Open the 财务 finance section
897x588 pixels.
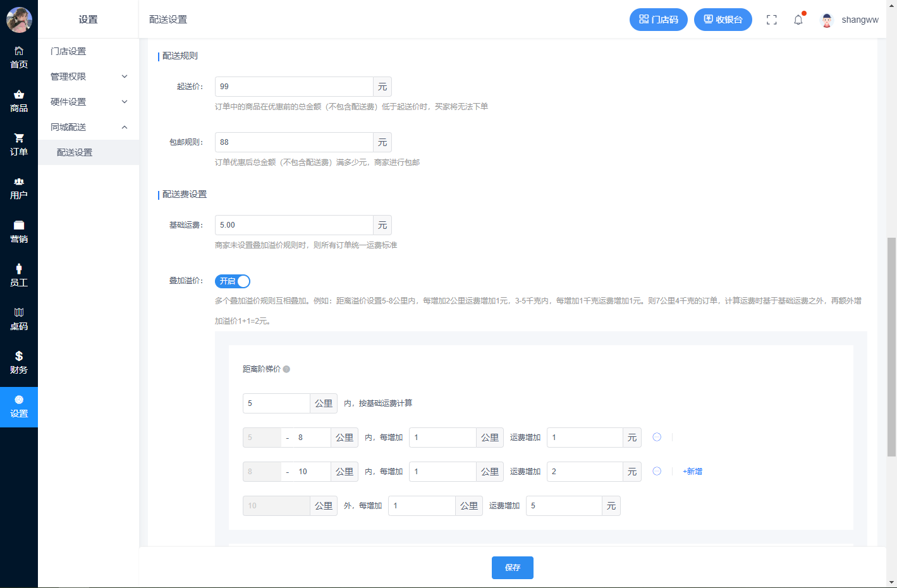19,362
